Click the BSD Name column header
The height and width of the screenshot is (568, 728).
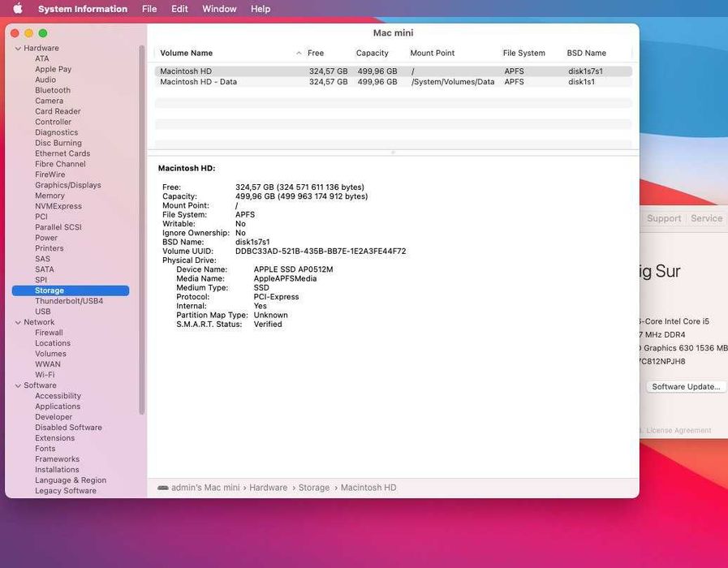pos(587,54)
